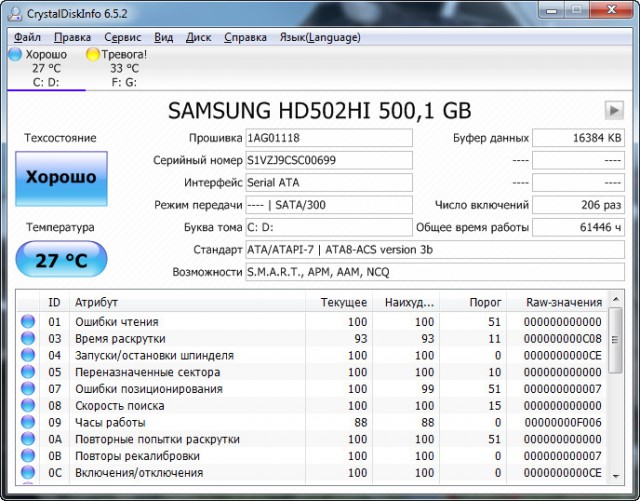
Task: Select the Повторные попытки раскрутки attribute
Action: click(x=312, y=439)
